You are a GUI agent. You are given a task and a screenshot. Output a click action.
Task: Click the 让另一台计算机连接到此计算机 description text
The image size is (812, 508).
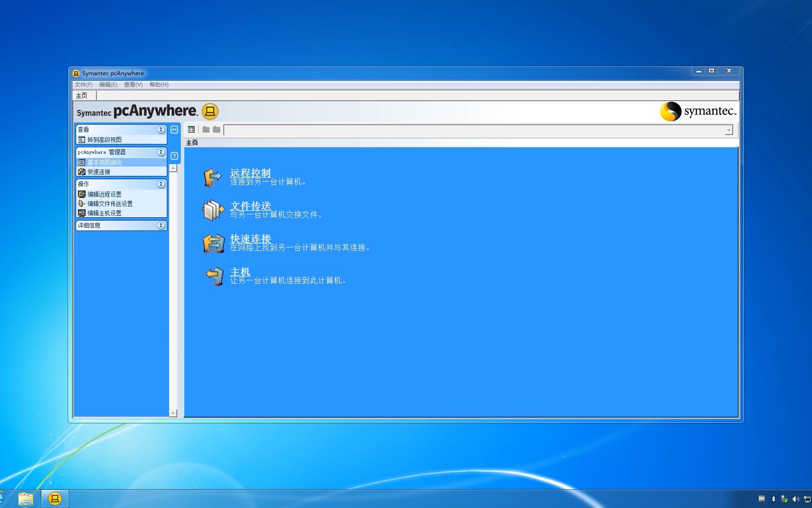(x=288, y=280)
